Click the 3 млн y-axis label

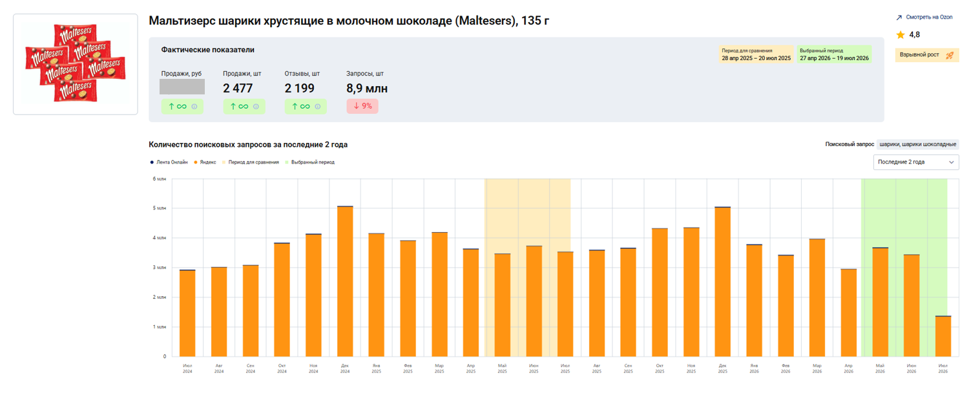(160, 267)
